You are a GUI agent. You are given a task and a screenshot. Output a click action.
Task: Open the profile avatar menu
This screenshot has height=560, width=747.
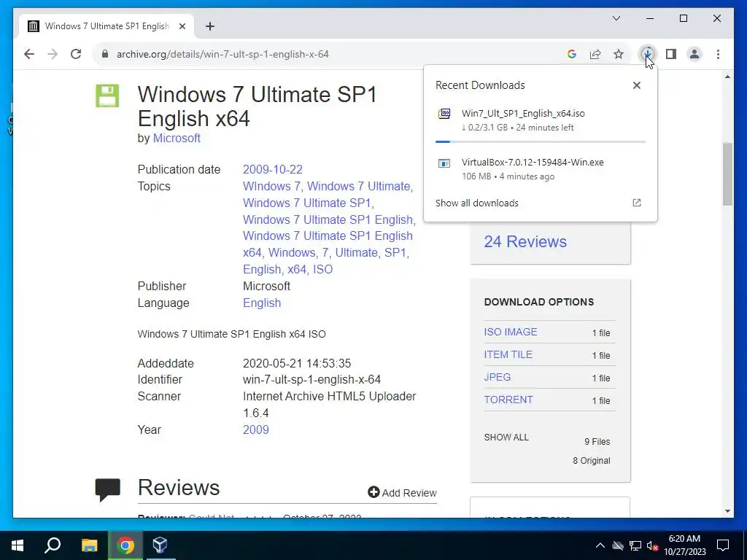pyautogui.click(x=694, y=54)
